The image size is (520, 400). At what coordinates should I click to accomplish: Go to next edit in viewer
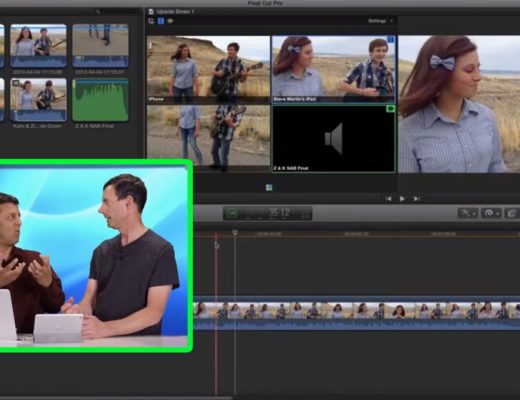(x=417, y=199)
